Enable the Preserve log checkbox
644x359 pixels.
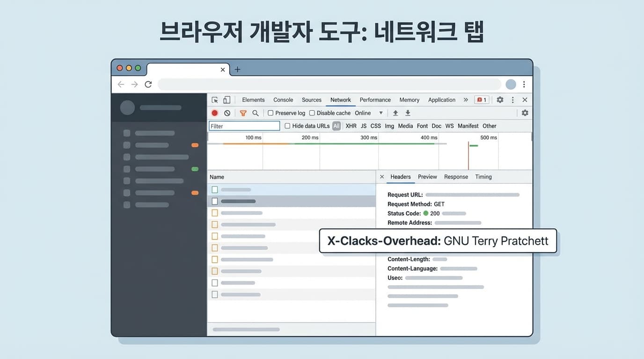point(271,113)
